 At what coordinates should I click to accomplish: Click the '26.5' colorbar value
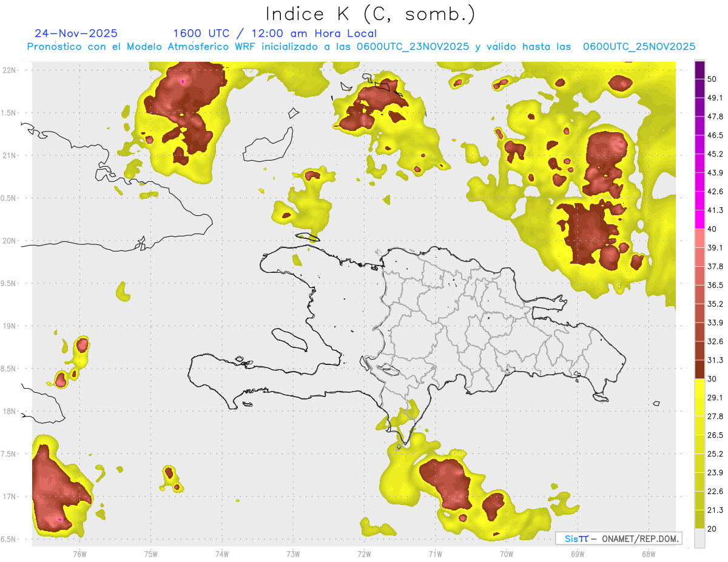pyautogui.click(x=715, y=435)
